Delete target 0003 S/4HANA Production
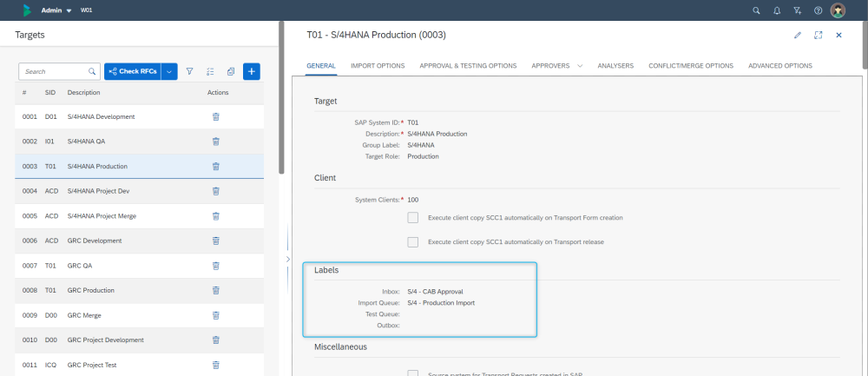 [x=216, y=166]
